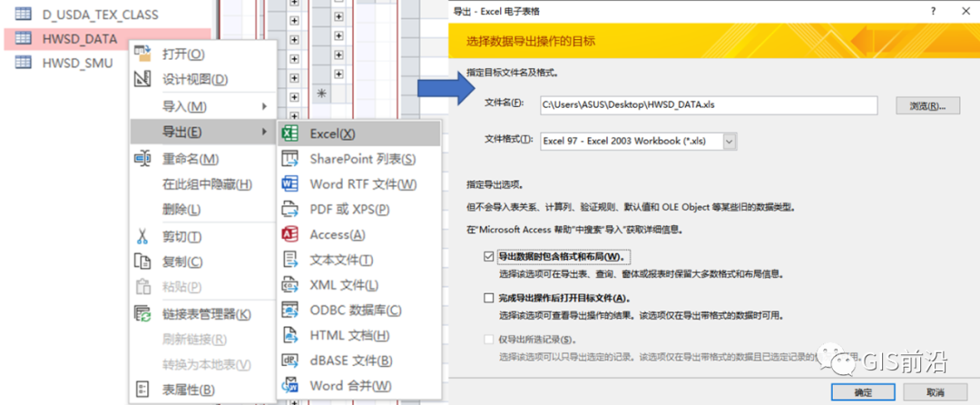The image size is (980, 405).
Task: Export to dBASE 文件 item
Action: (359, 361)
